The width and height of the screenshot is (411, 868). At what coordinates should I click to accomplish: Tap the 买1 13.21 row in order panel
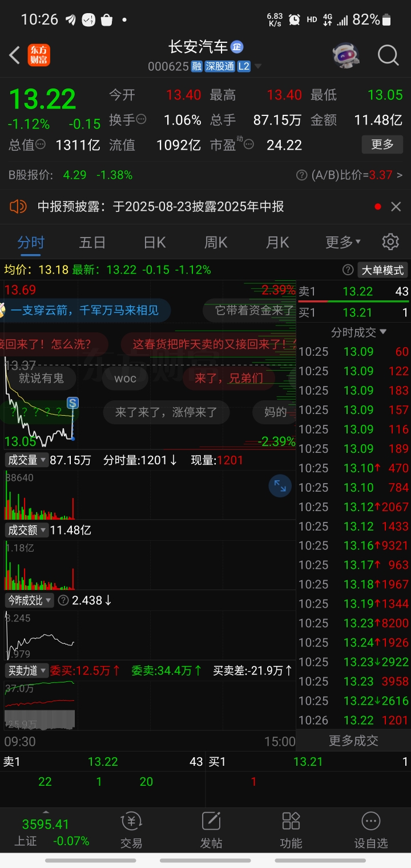tap(353, 312)
